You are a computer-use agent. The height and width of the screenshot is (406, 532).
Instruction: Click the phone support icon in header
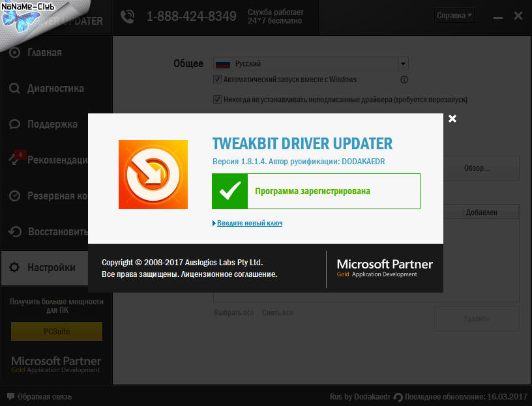(128, 17)
